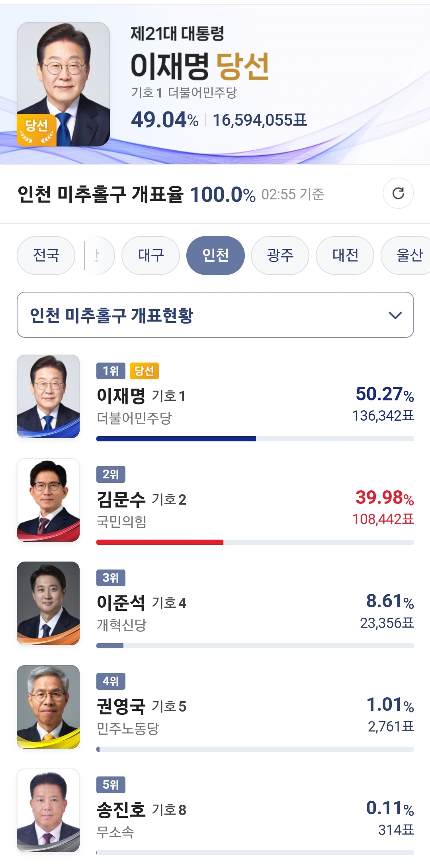Switch to the 대전 region tab
Image resolution: width=430 pixels, height=868 pixels.
point(345,256)
